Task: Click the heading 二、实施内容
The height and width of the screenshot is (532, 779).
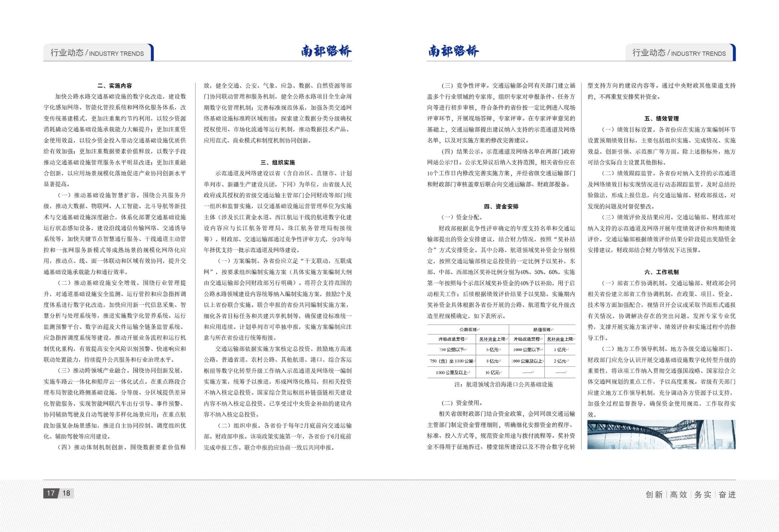Action: point(115,86)
